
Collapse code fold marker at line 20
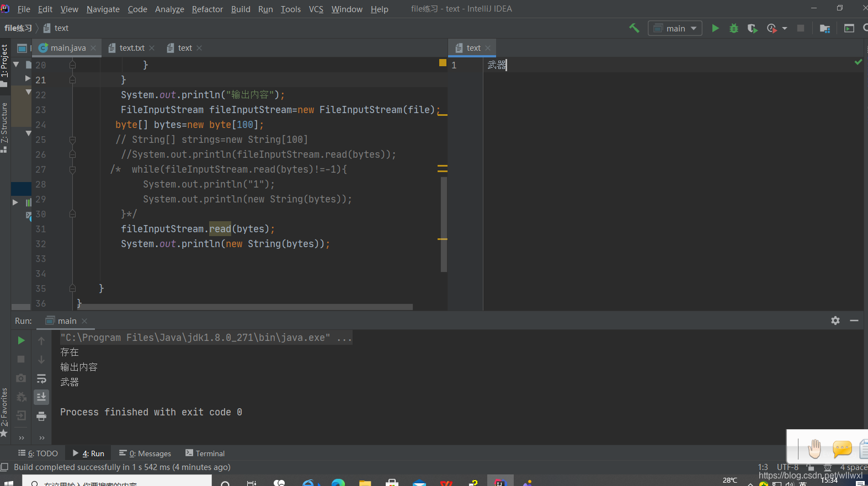pos(72,65)
